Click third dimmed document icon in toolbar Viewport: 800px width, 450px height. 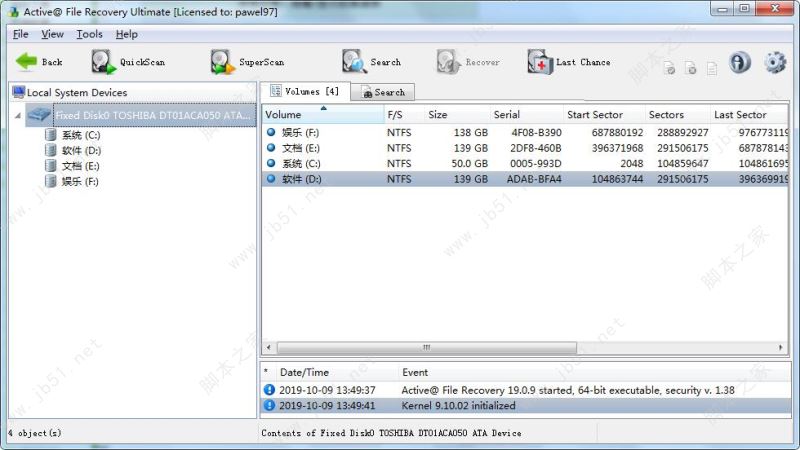pyautogui.click(x=712, y=68)
